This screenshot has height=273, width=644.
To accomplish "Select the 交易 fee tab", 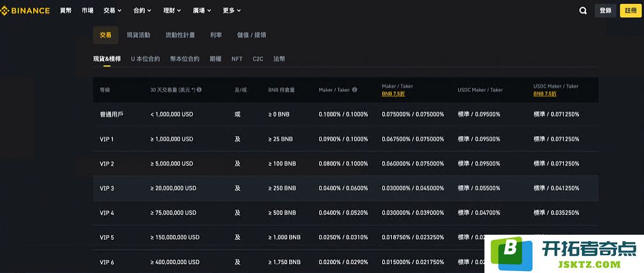I will (x=105, y=35).
